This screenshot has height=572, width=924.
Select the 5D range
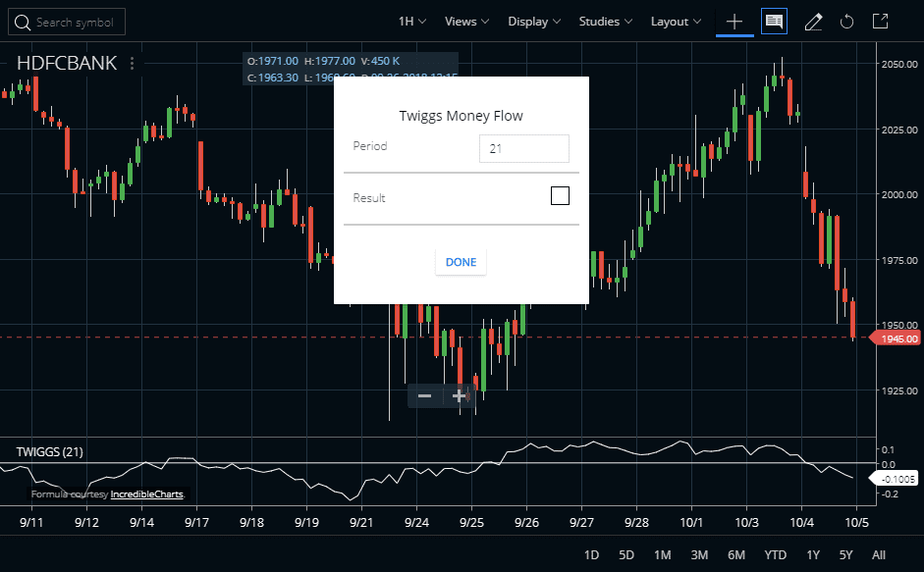[626, 555]
